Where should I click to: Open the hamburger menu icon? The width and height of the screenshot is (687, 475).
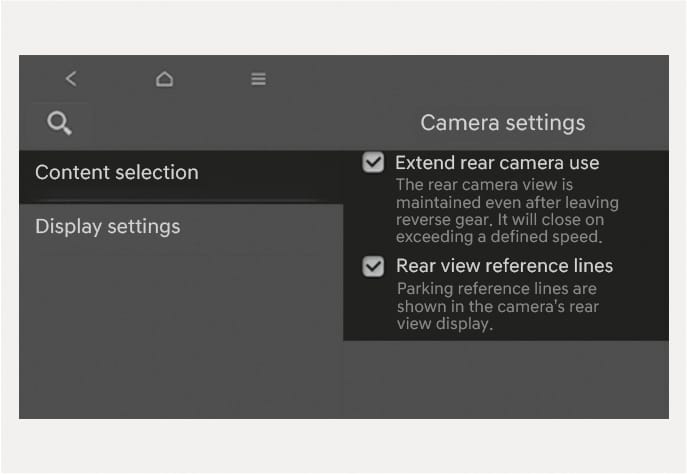259,79
